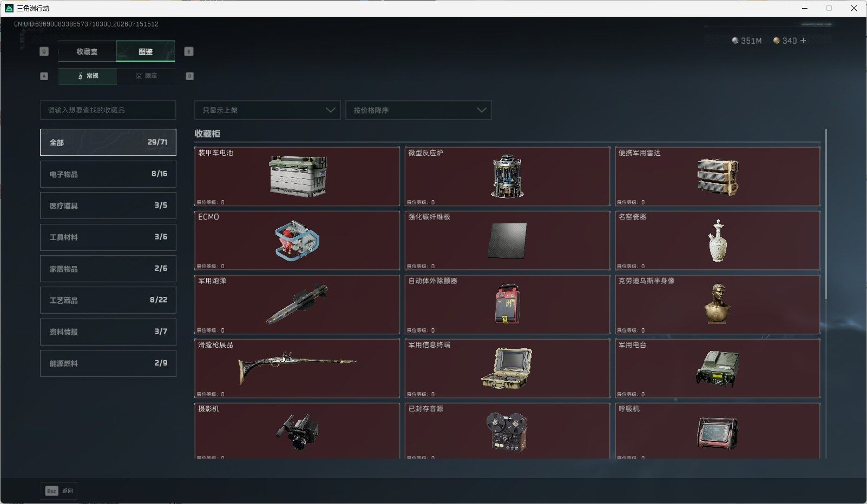Screen dimensions: 867x504
Task: Click the Q key hint left of 收藏室
Action: (44, 51)
